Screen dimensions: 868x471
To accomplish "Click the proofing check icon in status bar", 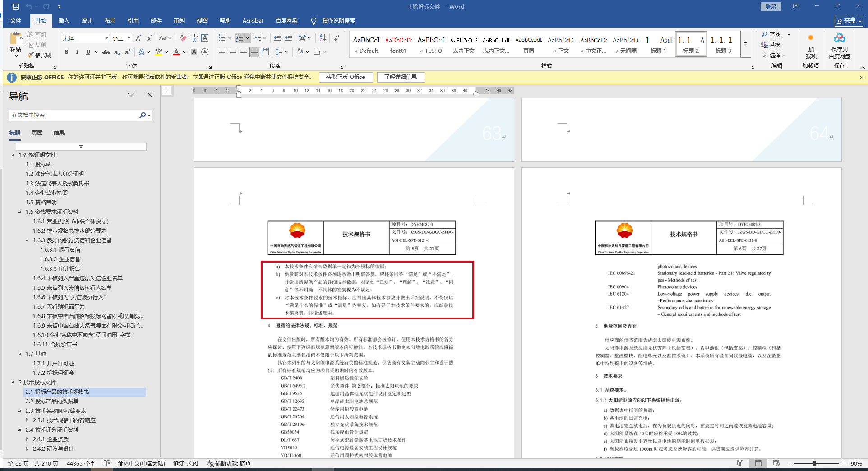I will 107,463.
